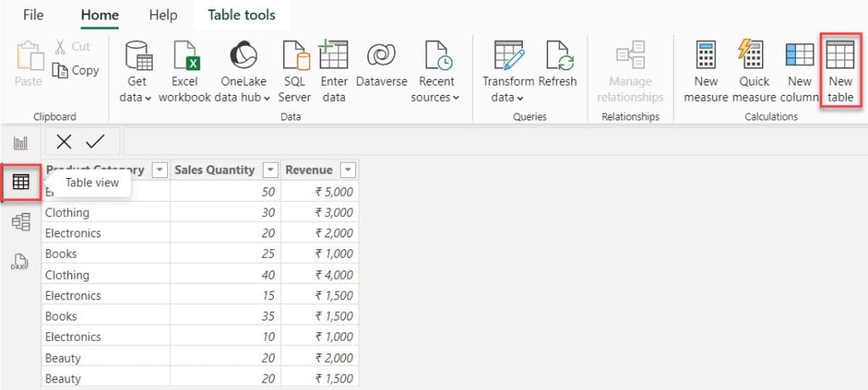Select the Revenue column header
868x390 pixels.
pyautogui.click(x=320, y=170)
